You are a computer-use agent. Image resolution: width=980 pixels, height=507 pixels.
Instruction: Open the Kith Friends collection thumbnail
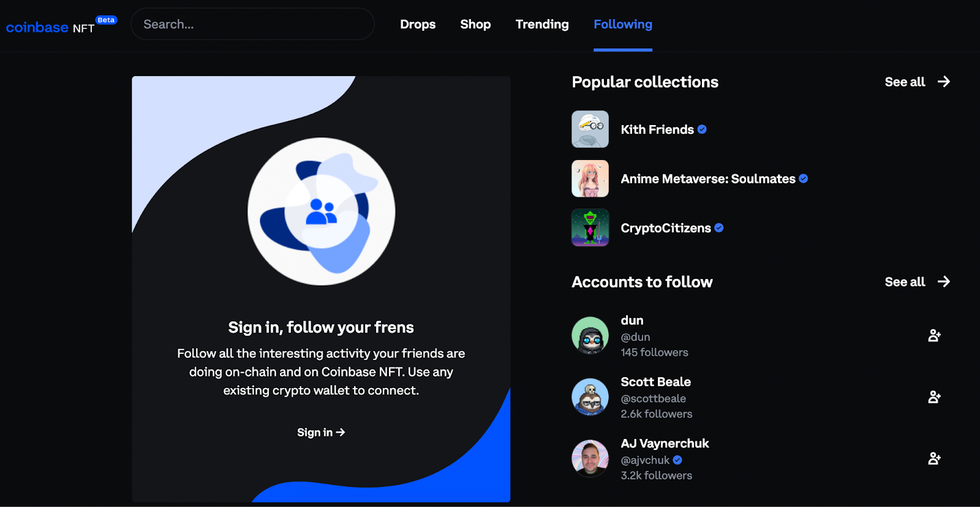[x=590, y=129]
